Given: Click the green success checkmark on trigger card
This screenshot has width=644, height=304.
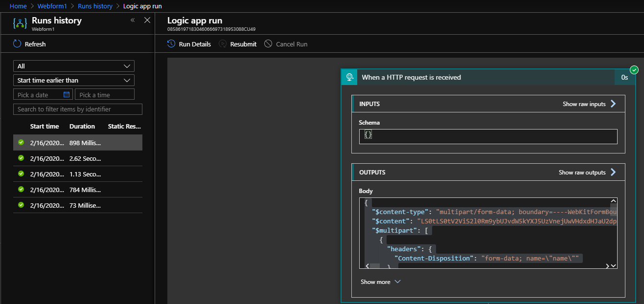Looking at the screenshot, I should (634, 70).
